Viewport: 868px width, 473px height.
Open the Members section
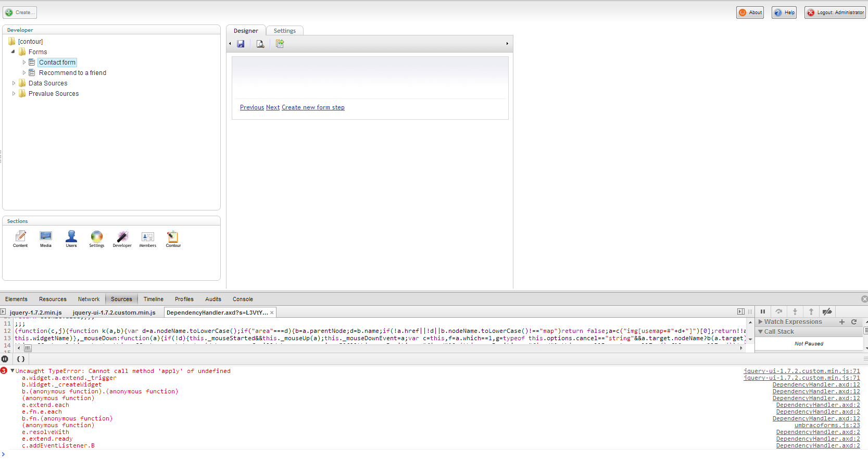point(147,239)
